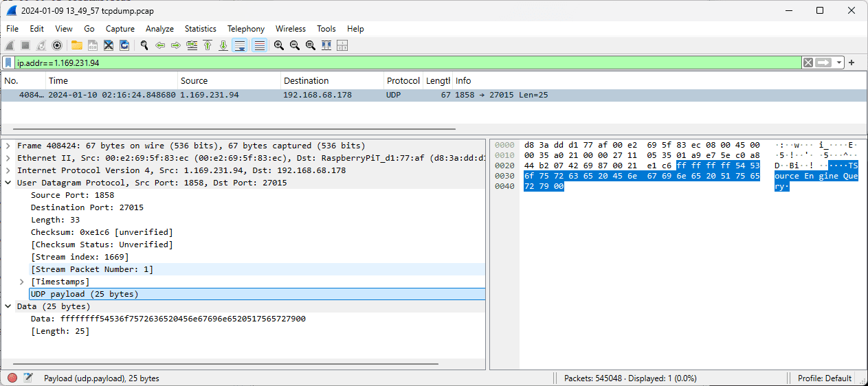
Task: Toggle packet colorization rules button
Action: 259,45
